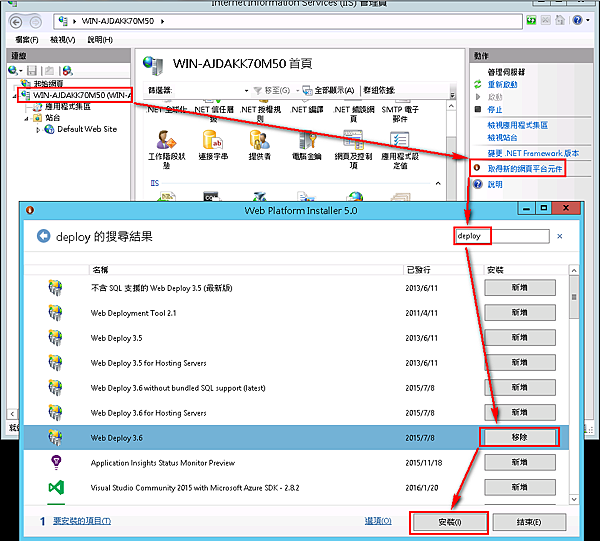Click the green refresh page icon in IIS toolbar
This screenshot has height=541, width=600.
pos(531,20)
